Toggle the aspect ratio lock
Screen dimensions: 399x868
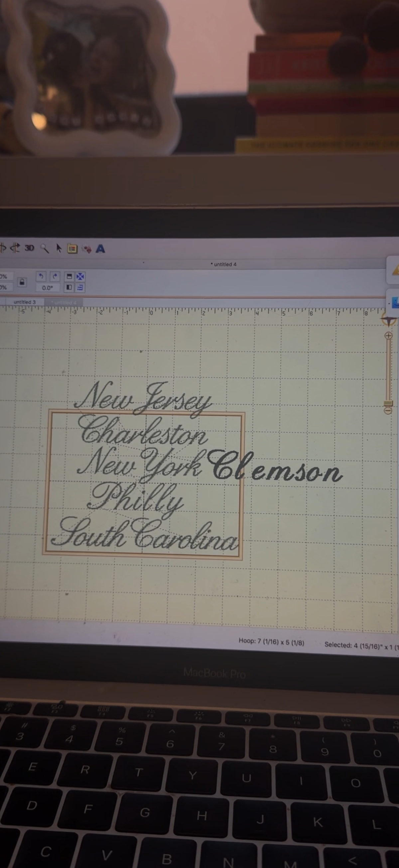22,282
